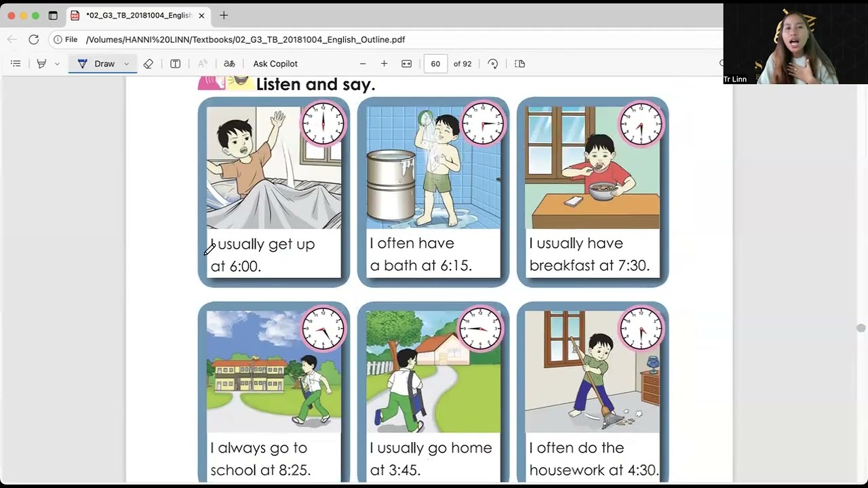Click the text "I usually get up at 6:00."
The width and height of the screenshot is (868, 488).
(x=262, y=255)
